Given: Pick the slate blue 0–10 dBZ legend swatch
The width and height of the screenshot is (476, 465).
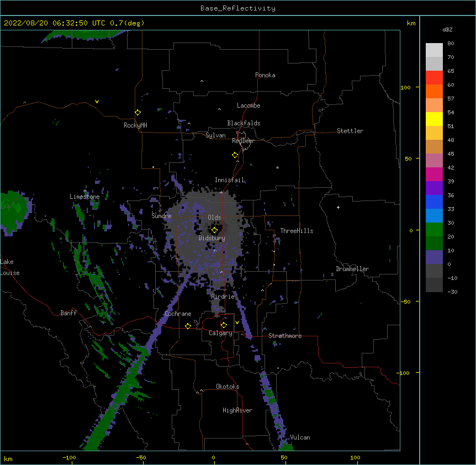Looking at the screenshot, I should pos(434,257).
